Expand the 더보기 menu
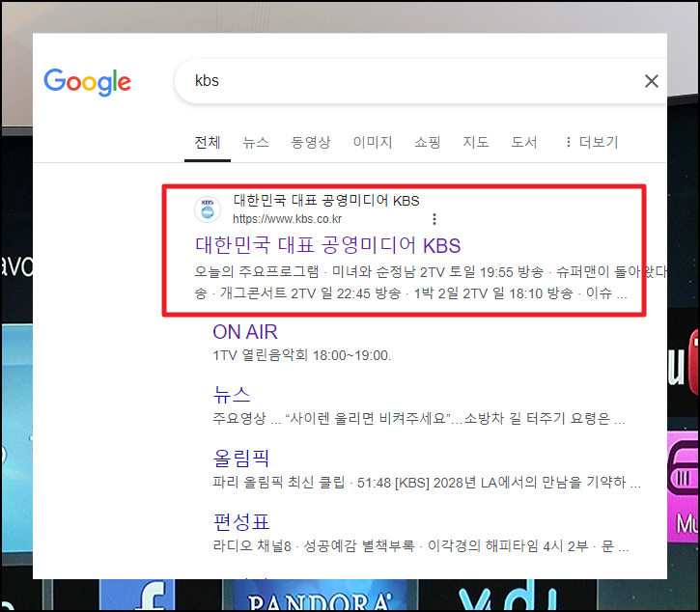The image size is (700, 612). coord(592,143)
